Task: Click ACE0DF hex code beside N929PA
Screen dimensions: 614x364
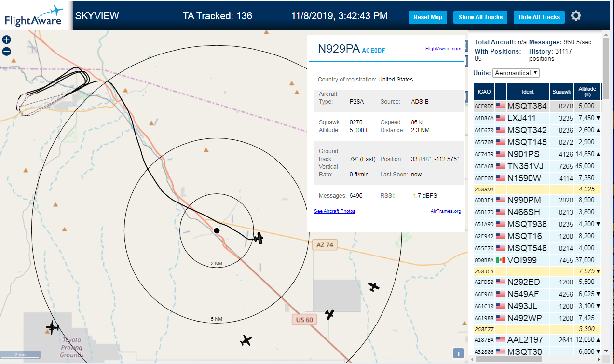Action: point(373,50)
